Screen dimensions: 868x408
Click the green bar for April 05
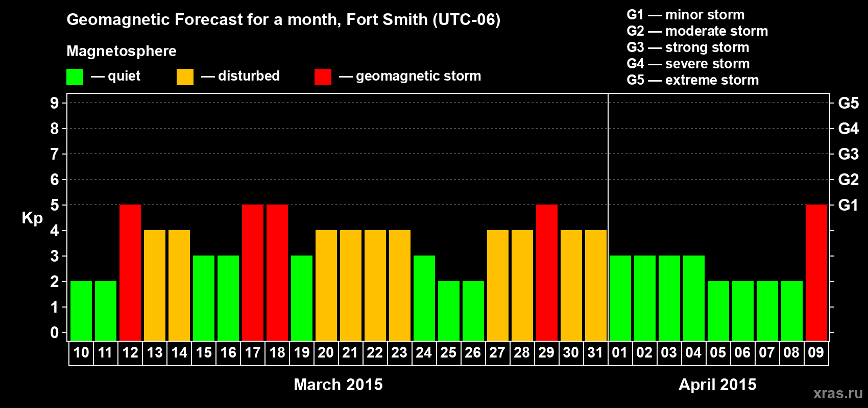click(x=718, y=311)
